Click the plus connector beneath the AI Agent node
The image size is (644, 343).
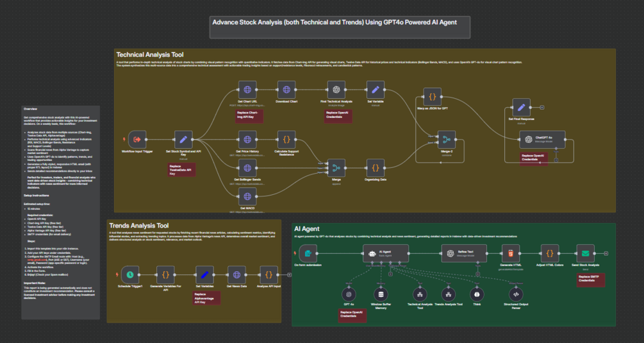(x=390, y=274)
